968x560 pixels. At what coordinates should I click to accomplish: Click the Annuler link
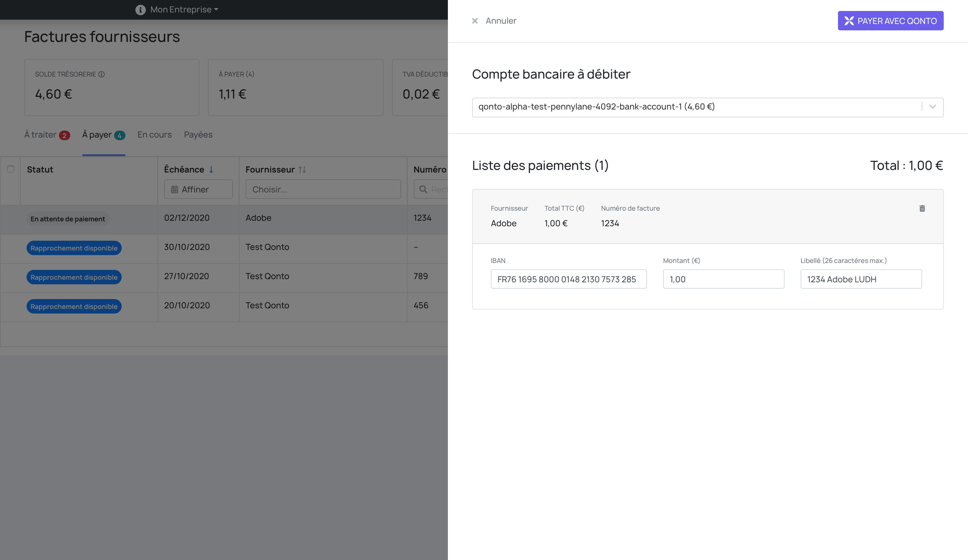click(x=501, y=21)
